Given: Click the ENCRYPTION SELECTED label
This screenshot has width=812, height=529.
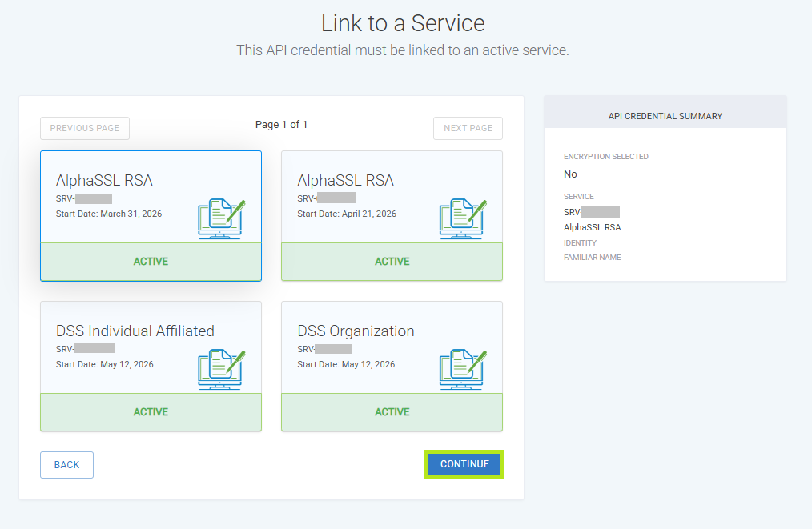Looking at the screenshot, I should pos(606,156).
